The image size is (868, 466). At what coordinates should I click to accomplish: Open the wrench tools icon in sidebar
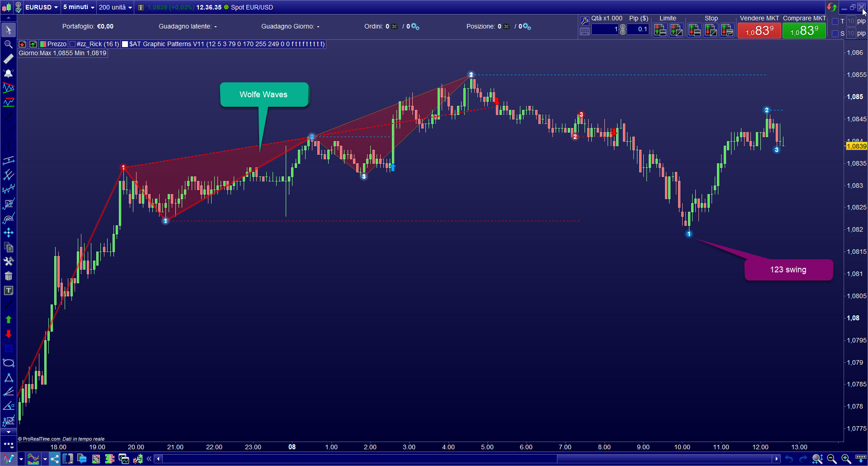[x=8, y=262]
